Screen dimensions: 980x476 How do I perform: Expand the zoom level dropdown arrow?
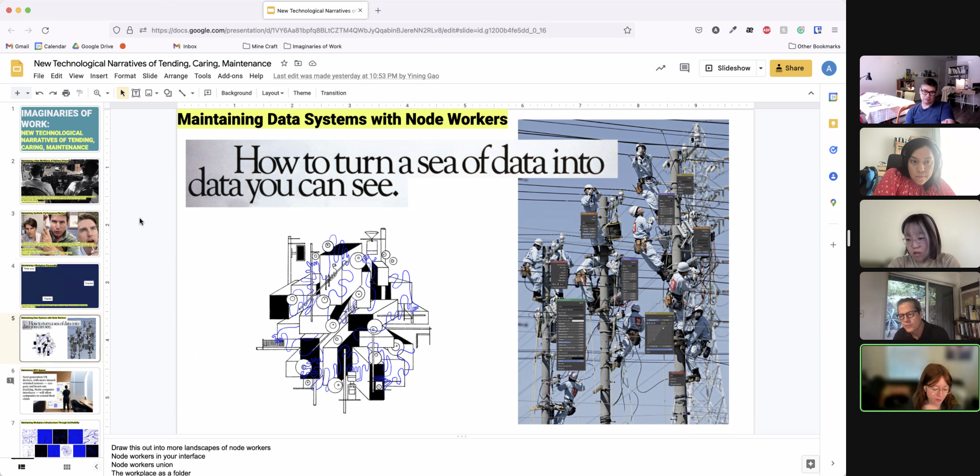point(108,93)
